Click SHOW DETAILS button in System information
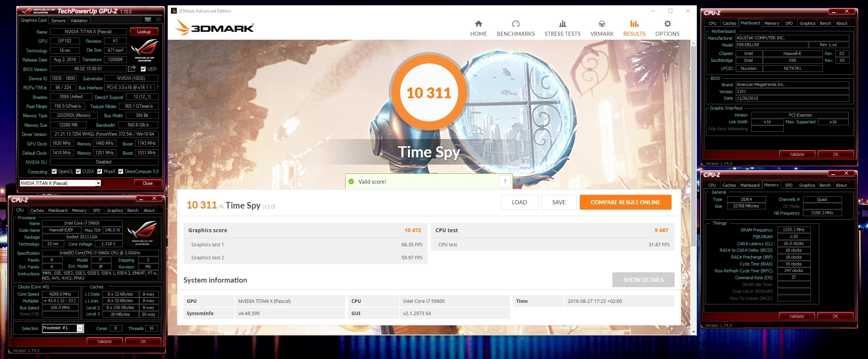This screenshot has height=359, width=868. tap(643, 280)
